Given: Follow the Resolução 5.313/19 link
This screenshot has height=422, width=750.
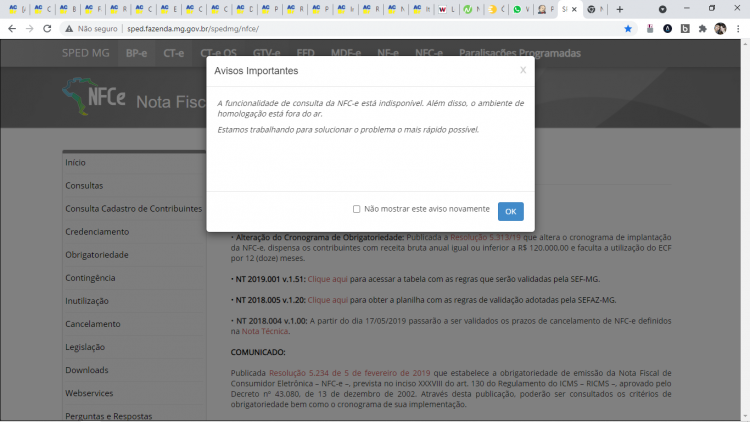Looking at the screenshot, I should tap(485, 237).
